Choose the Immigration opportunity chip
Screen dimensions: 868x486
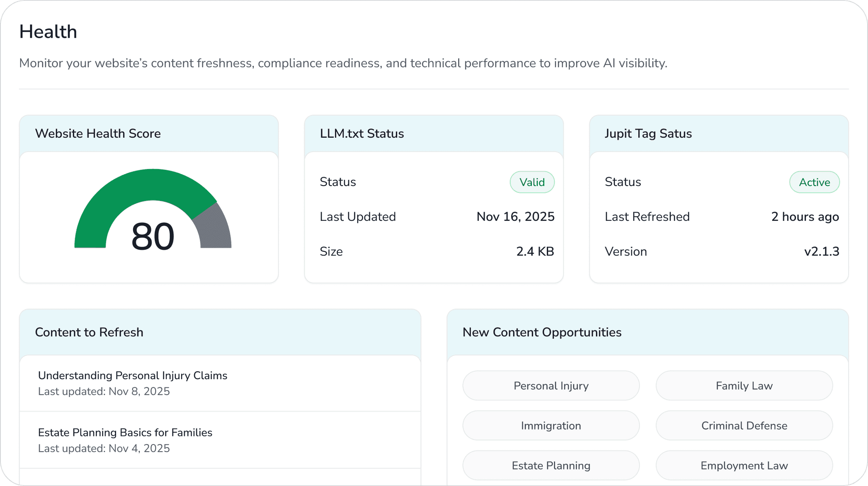551,425
